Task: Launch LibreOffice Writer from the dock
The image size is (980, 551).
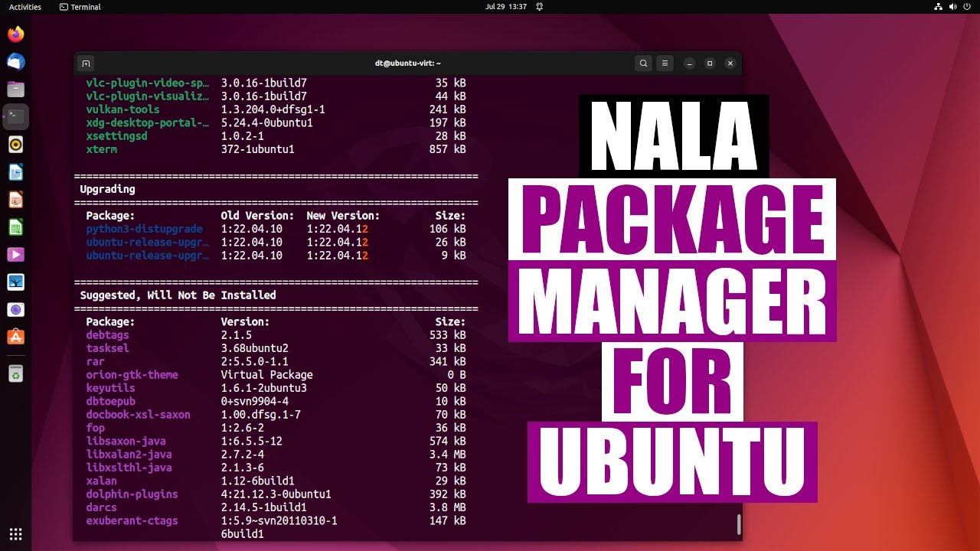Action: pos(16,172)
